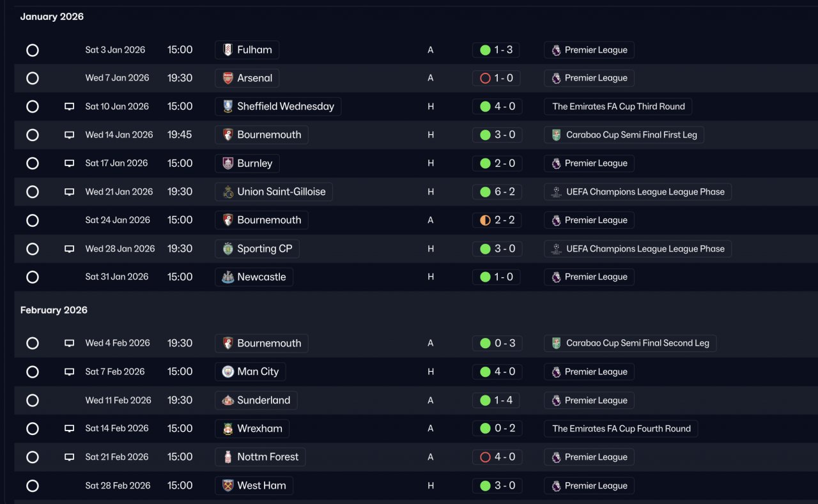Image resolution: width=818 pixels, height=504 pixels.
Task: Click the Fulham club badge icon
Action: [x=228, y=50]
